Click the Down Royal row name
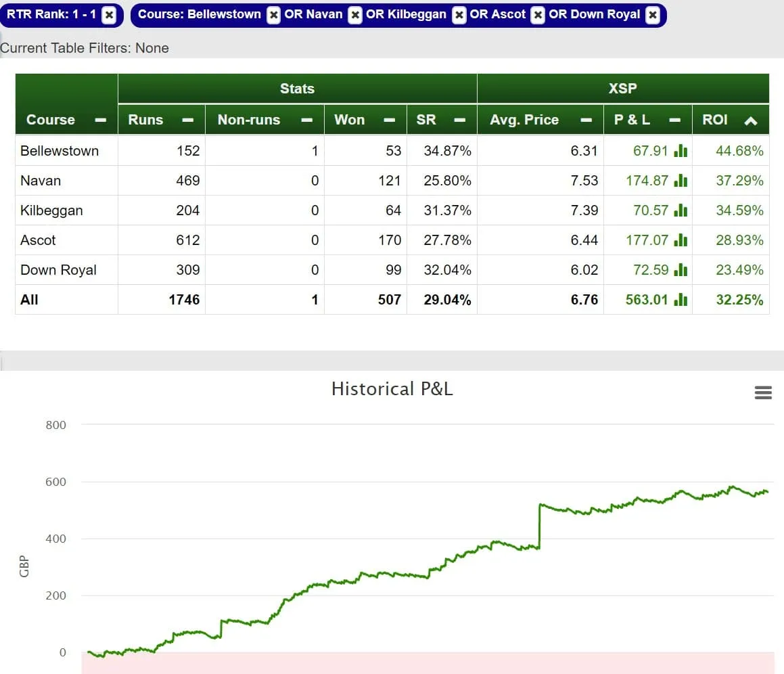 pyautogui.click(x=58, y=270)
